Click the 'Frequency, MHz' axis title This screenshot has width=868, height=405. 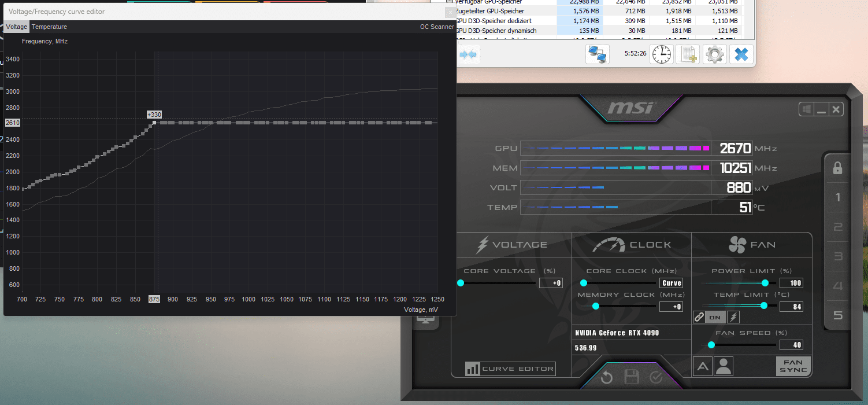click(45, 41)
